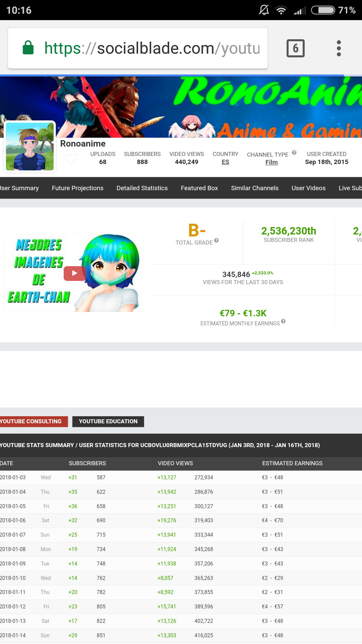Tap the 345,846 views value
The width and height of the screenshot is (362, 644).
(x=236, y=274)
